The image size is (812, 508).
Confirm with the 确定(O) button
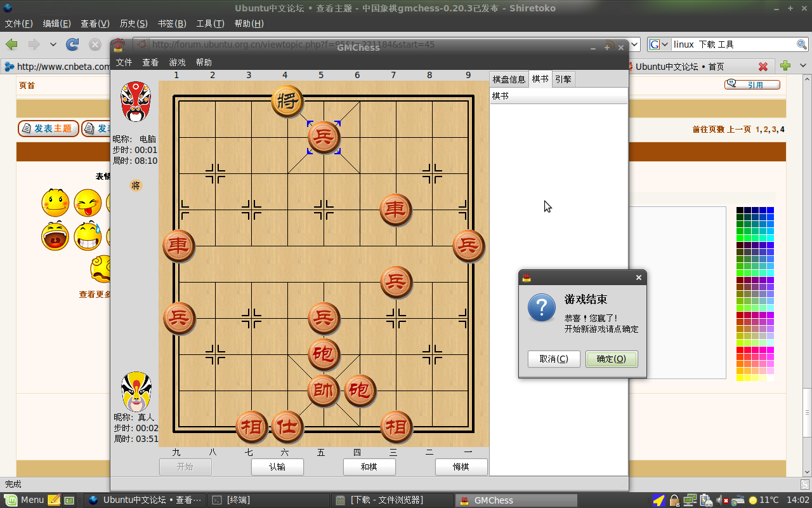(612, 359)
